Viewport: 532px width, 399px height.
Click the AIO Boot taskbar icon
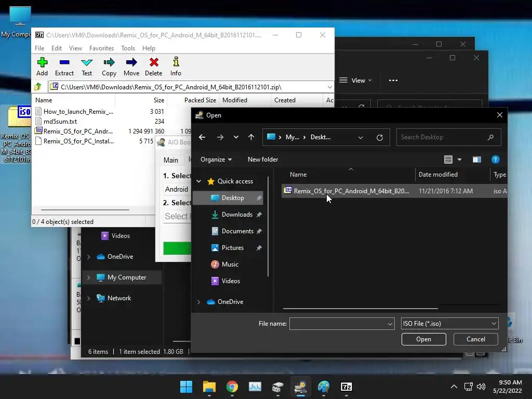tap(301, 387)
